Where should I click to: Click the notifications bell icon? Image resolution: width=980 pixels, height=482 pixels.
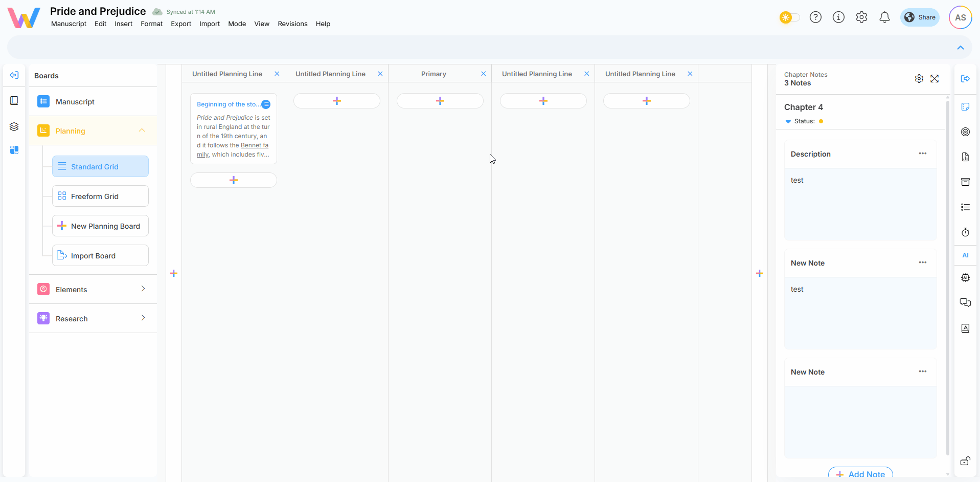(x=884, y=17)
